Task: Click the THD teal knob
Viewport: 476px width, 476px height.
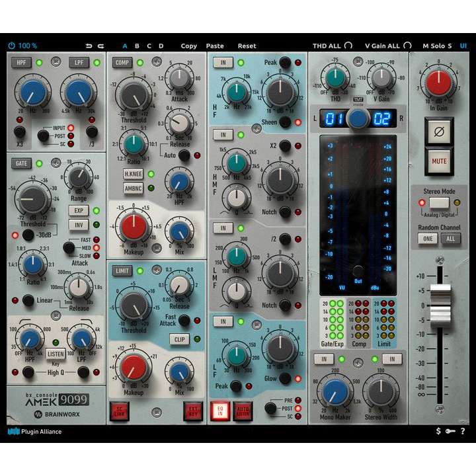Action: [335, 78]
